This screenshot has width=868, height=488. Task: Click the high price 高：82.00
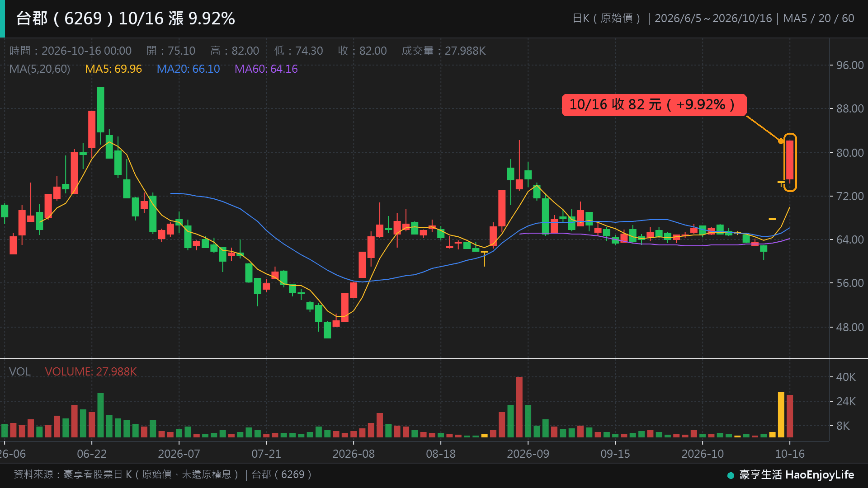234,51
